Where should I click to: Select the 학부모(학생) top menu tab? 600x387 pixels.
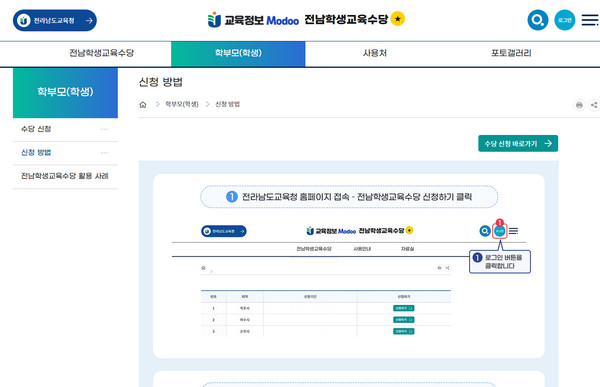click(x=238, y=54)
